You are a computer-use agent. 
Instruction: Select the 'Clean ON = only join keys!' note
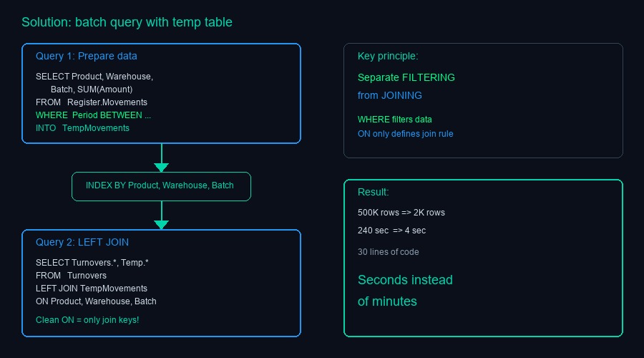pyautogui.click(x=87, y=319)
